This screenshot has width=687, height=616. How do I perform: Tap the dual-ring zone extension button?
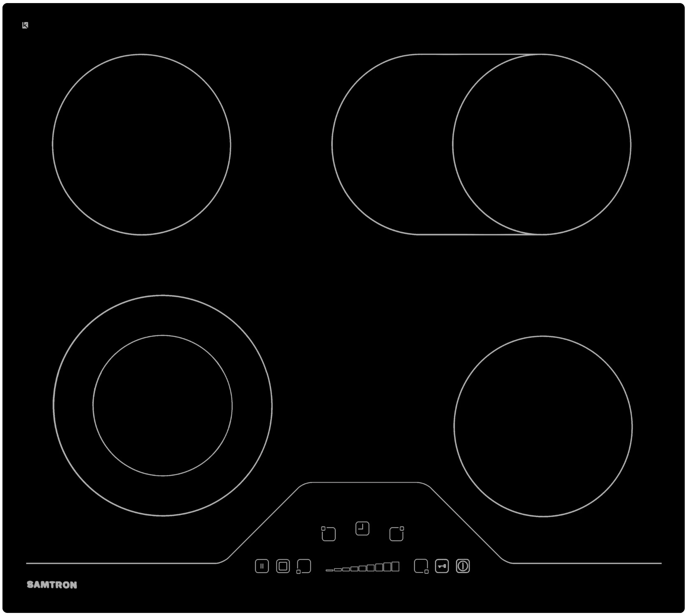[283, 566]
